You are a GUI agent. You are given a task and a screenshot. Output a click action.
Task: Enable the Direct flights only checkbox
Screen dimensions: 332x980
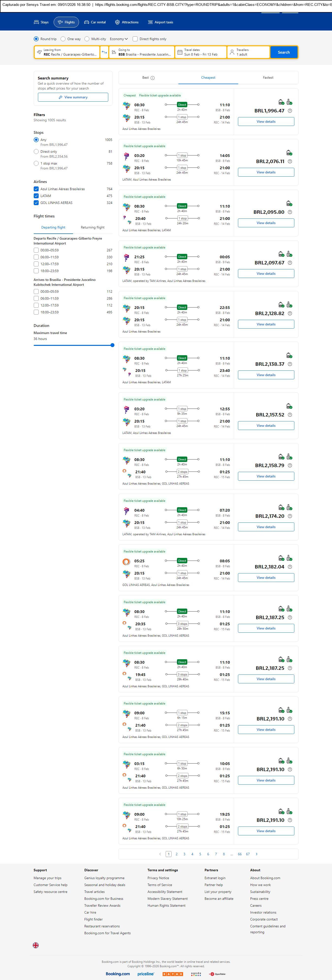click(x=135, y=39)
